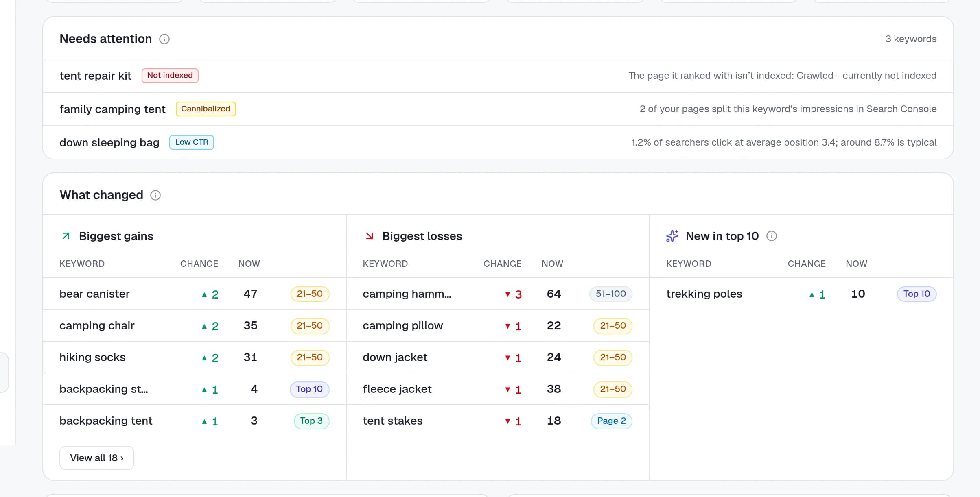This screenshot has width=980, height=497.
Task: Select the 21–50 badge for bear canister
Action: coord(310,294)
